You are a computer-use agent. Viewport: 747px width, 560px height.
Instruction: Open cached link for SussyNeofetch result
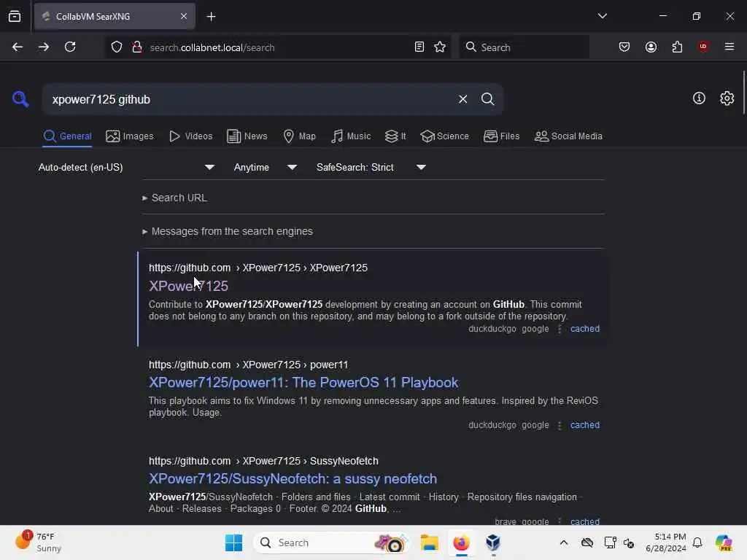pos(584,521)
